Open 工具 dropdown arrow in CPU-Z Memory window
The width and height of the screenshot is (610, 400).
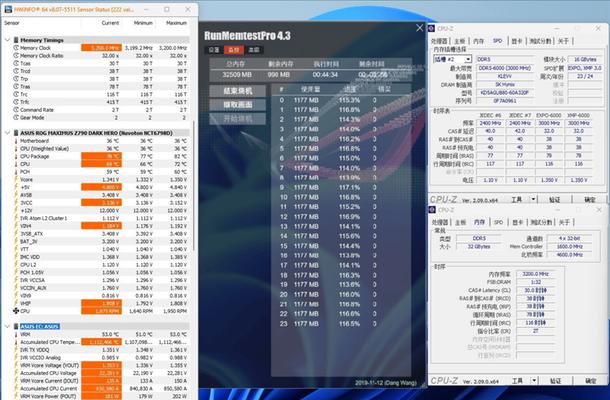coord(534,381)
